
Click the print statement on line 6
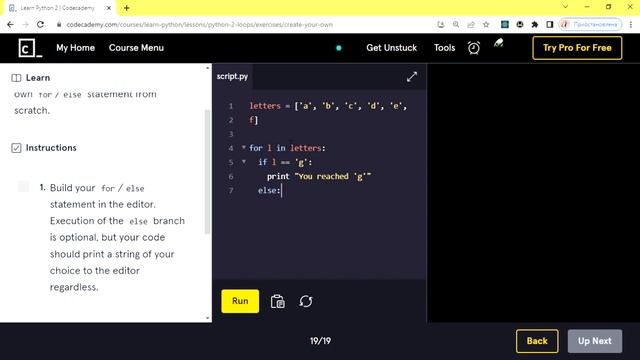319,176
